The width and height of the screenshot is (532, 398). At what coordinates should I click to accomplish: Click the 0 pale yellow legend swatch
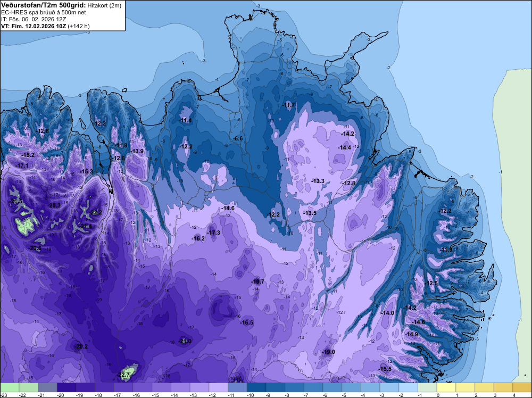pyautogui.click(x=446, y=387)
